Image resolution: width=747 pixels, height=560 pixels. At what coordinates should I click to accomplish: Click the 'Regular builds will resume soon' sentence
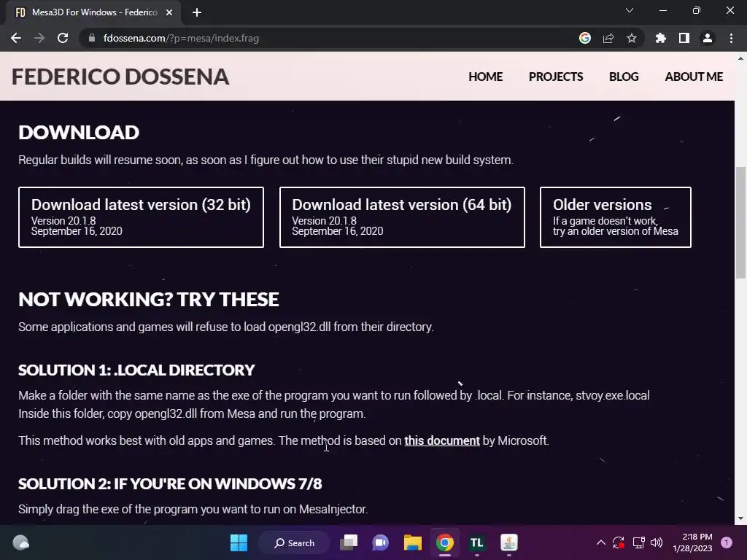[266, 160]
